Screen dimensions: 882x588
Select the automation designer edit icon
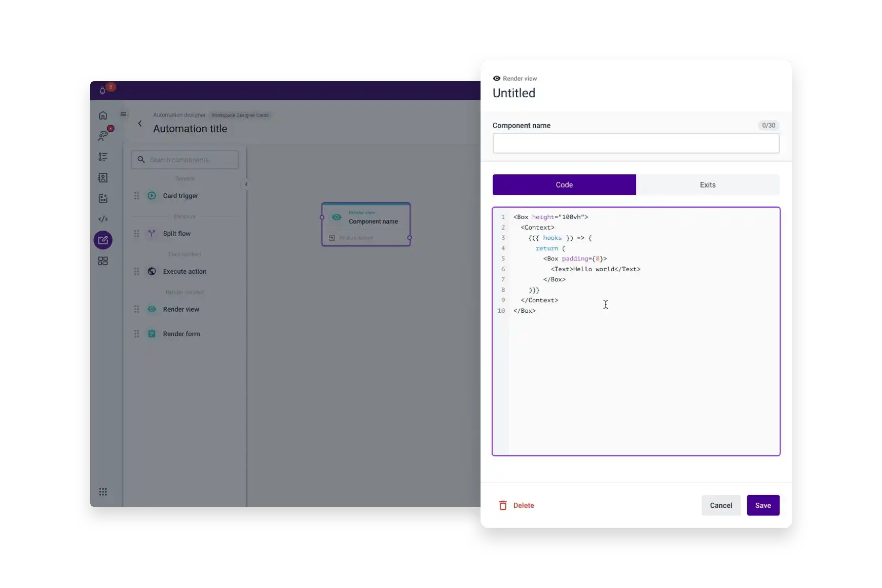coord(103,240)
